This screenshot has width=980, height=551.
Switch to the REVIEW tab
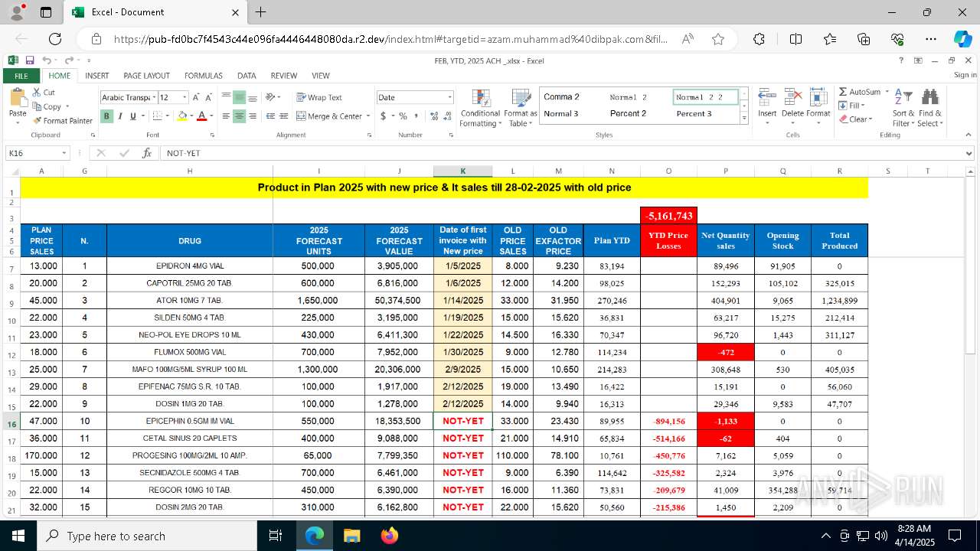[283, 76]
